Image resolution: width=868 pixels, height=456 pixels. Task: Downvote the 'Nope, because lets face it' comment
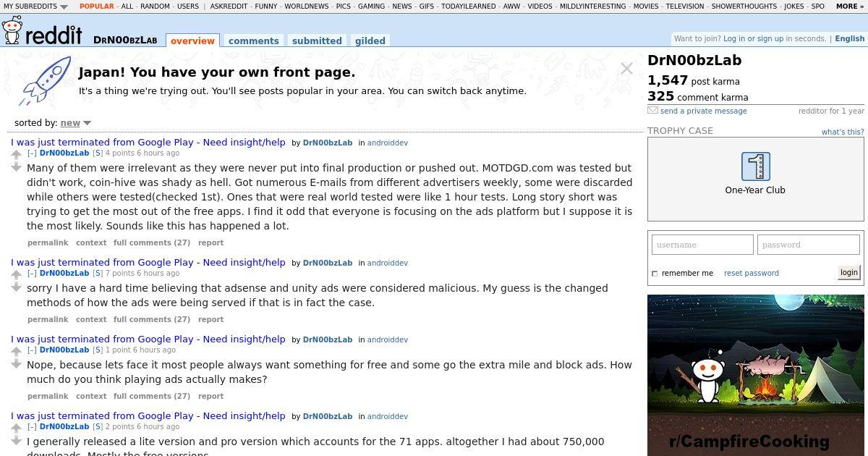pos(16,364)
